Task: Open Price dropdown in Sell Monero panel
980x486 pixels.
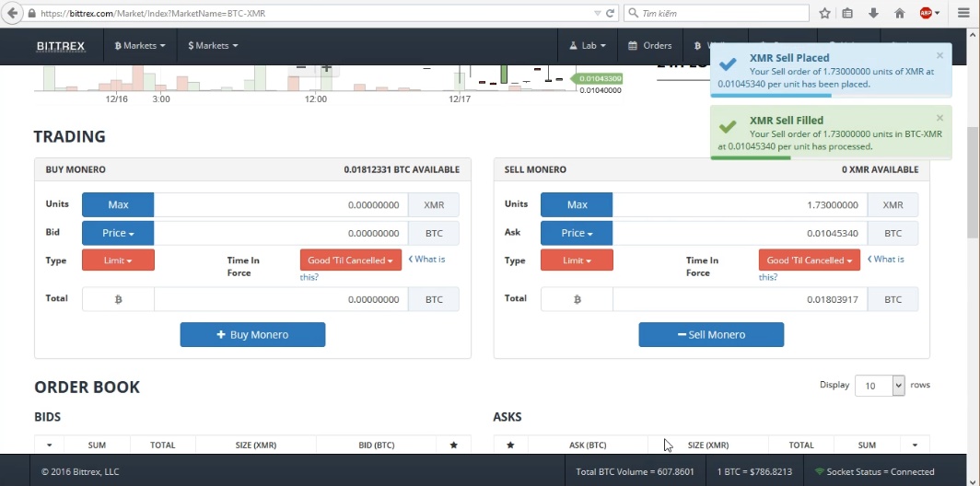Action: click(577, 233)
